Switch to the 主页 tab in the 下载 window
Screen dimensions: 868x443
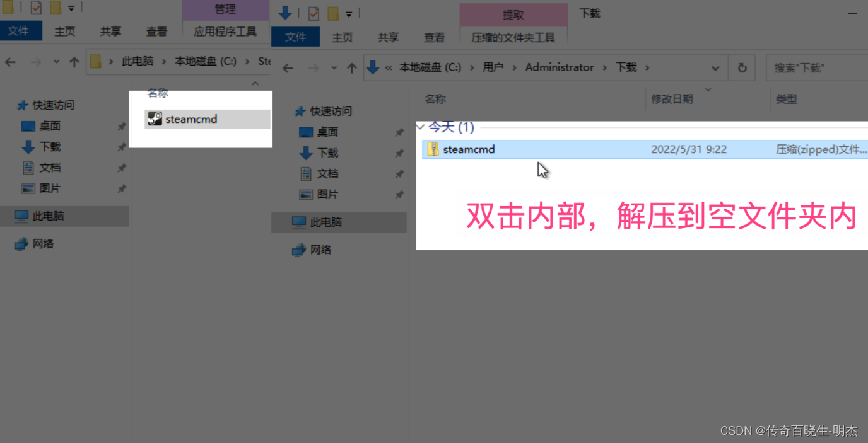[x=343, y=37]
